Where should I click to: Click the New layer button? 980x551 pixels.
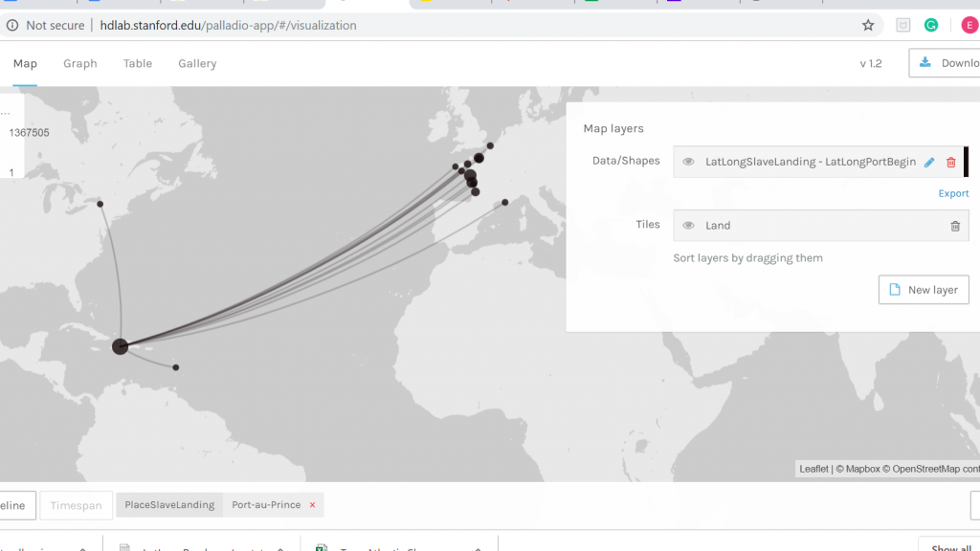pyautogui.click(x=923, y=290)
